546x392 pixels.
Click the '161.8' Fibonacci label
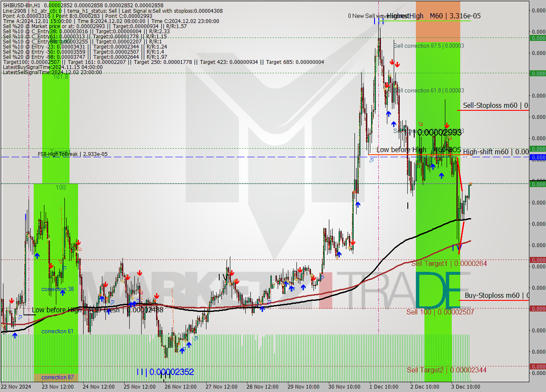61,77
